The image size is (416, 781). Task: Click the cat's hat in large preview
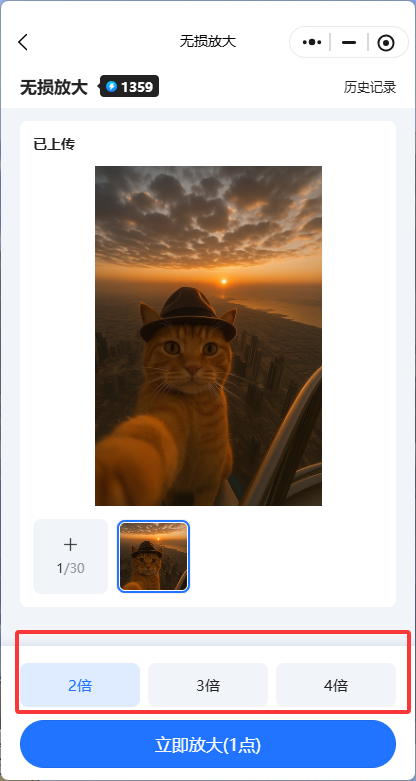point(188,314)
